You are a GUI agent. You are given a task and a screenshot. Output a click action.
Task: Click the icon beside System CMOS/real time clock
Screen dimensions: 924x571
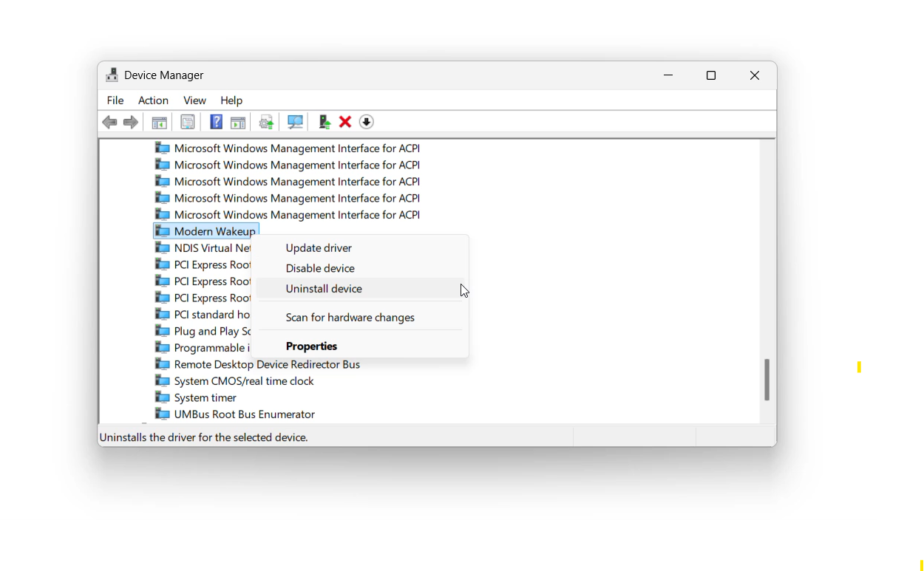point(163,381)
